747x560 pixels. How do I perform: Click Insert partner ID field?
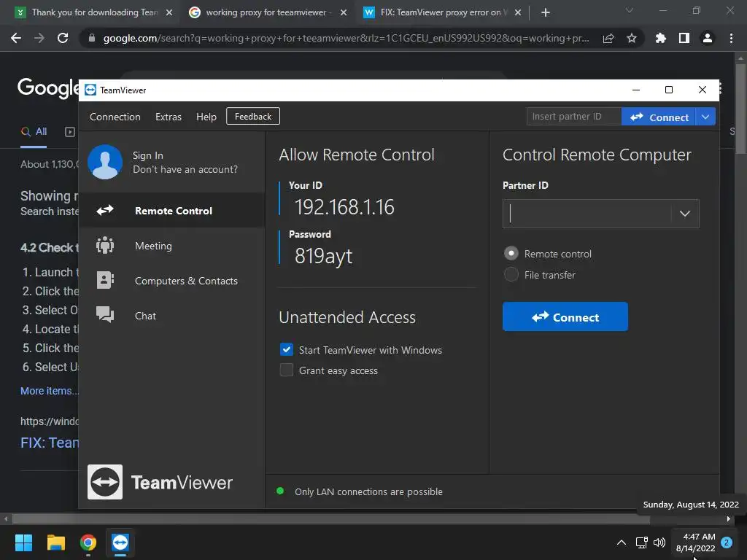pos(573,117)
